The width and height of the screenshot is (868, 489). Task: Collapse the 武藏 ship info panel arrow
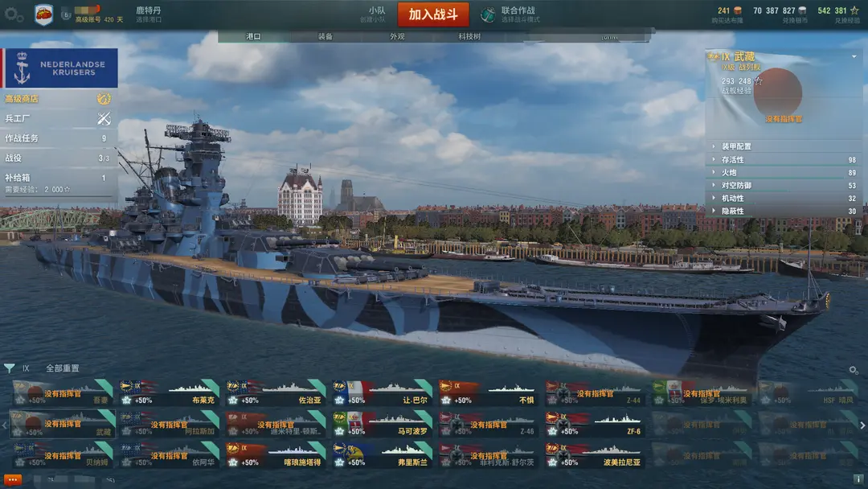tap(854, 56)
